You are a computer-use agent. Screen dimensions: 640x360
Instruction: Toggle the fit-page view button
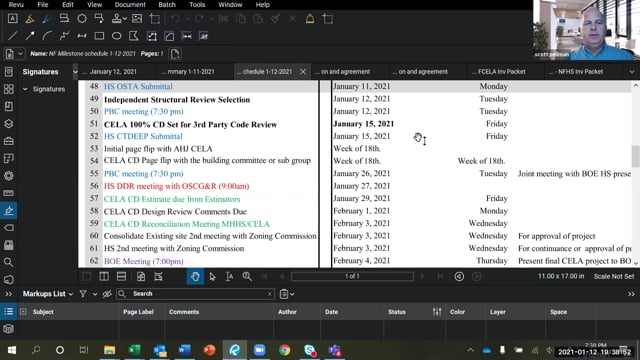(141, 277)
